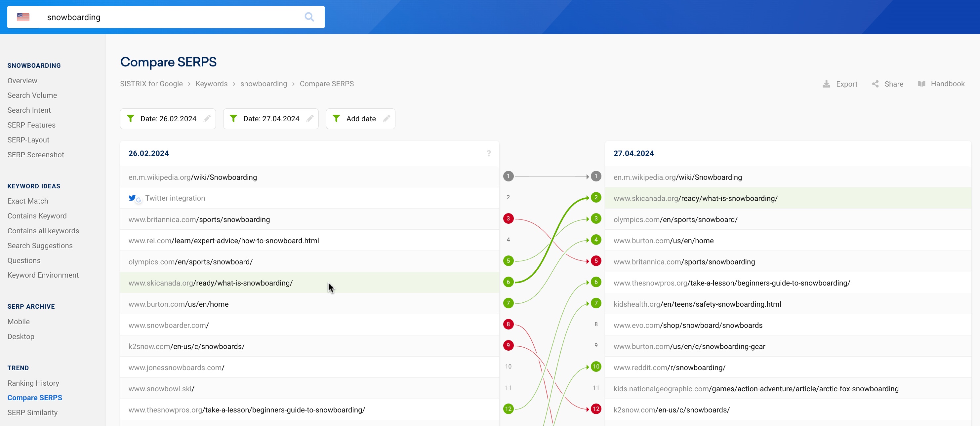This screenshot has width=980, height=426.
Task: Go to SERP Features
Action: click(x=32, y=125)
